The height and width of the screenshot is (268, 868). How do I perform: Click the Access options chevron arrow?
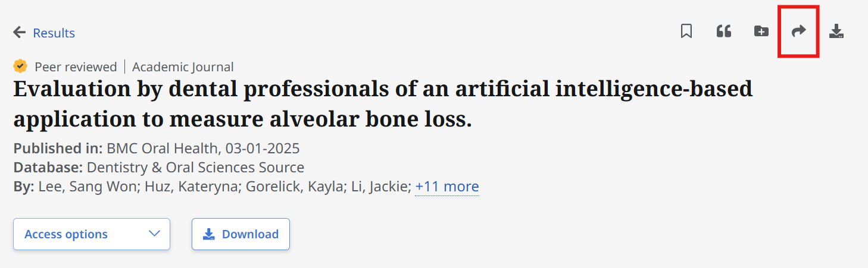pyautogui.click(x=154, y=234)
